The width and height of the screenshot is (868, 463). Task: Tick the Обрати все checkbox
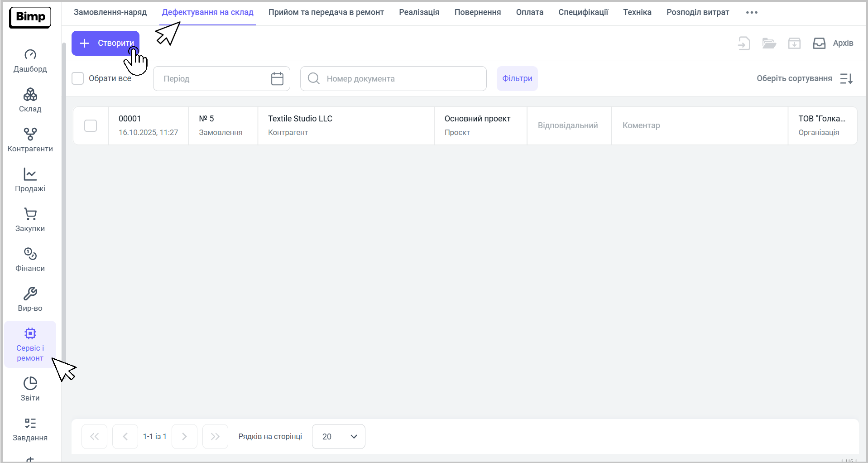click(78, 78)
